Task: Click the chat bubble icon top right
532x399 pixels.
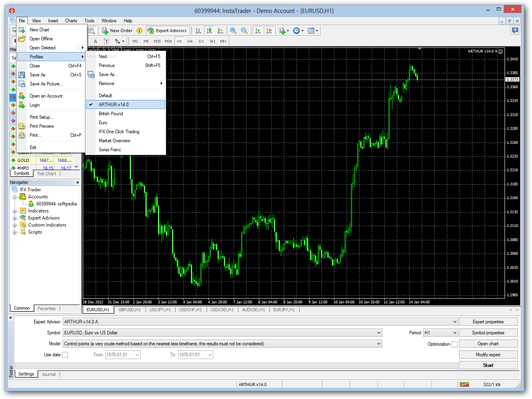Action: (x=515, y=30)
